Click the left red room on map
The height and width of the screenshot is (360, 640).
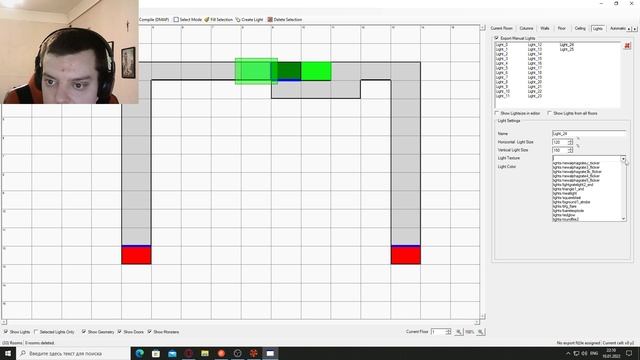pos(136,256)
